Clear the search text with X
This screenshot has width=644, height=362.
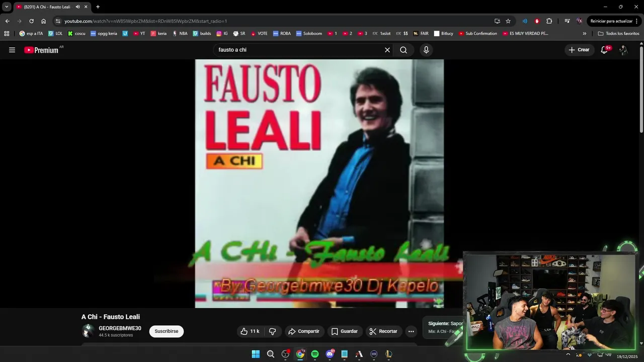(387, 50)
